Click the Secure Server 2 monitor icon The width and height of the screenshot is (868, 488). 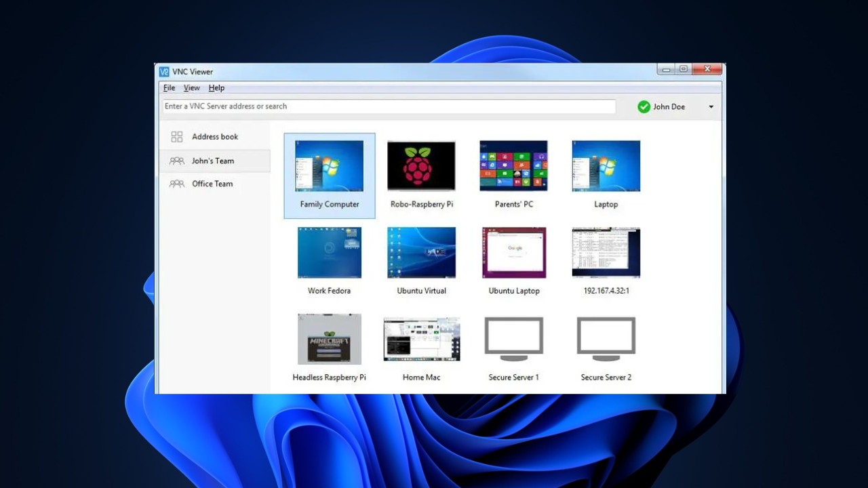pyautogui.click(x=606, y=339)
